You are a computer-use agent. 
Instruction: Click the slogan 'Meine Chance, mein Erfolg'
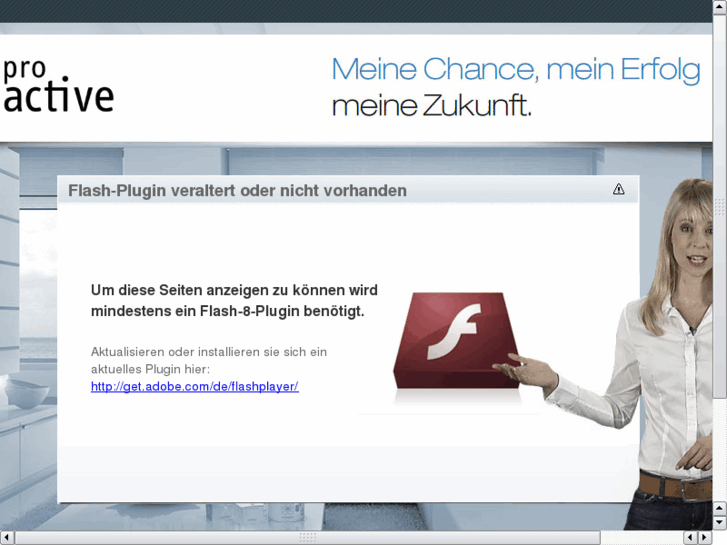click(516, 70)
